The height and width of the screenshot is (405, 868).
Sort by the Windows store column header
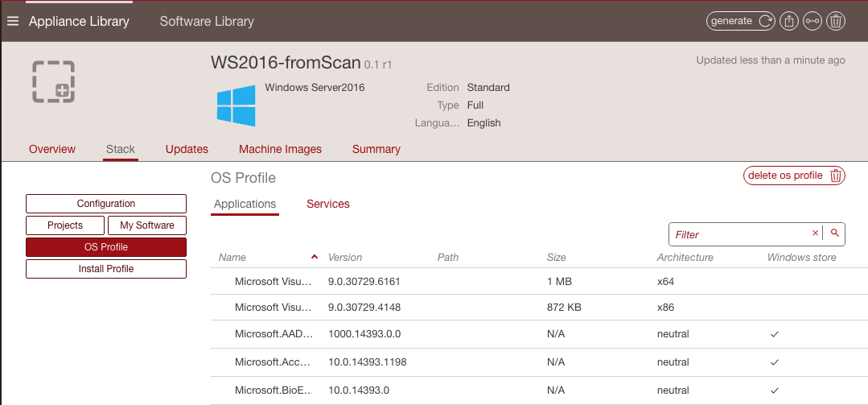801,257
